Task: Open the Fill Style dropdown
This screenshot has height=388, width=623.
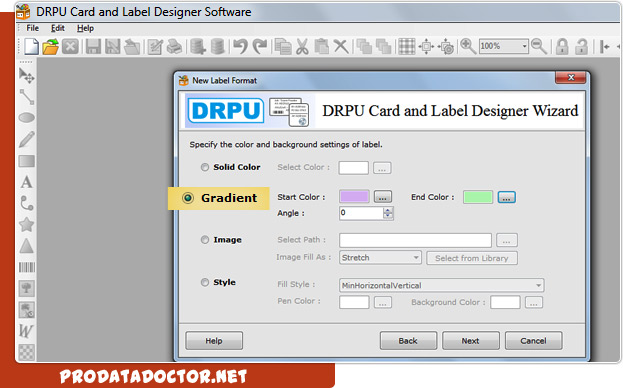Action: pos(538,285)
